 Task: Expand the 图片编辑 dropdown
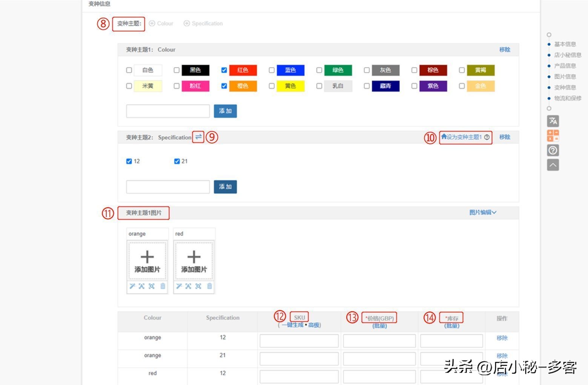tap(482, 212)
